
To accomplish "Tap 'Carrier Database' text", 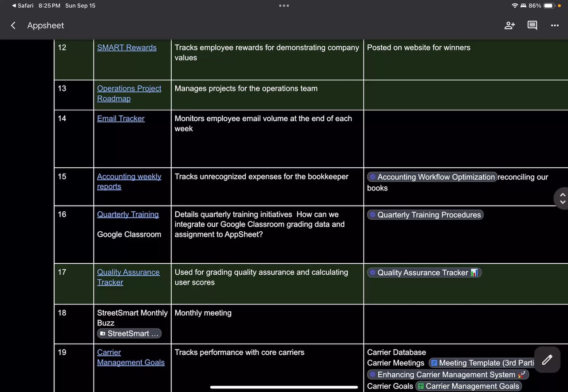I will 396,352.
